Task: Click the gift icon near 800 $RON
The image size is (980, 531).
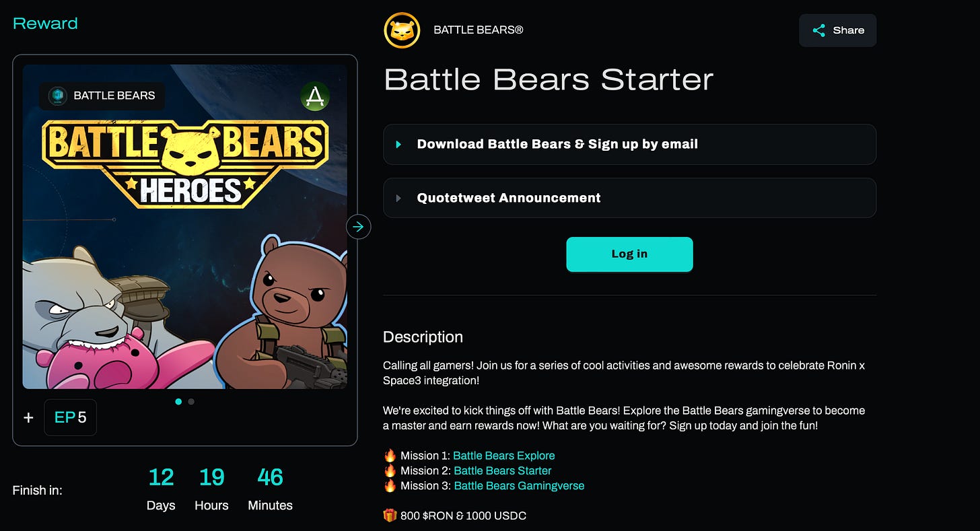Action: 390,516
